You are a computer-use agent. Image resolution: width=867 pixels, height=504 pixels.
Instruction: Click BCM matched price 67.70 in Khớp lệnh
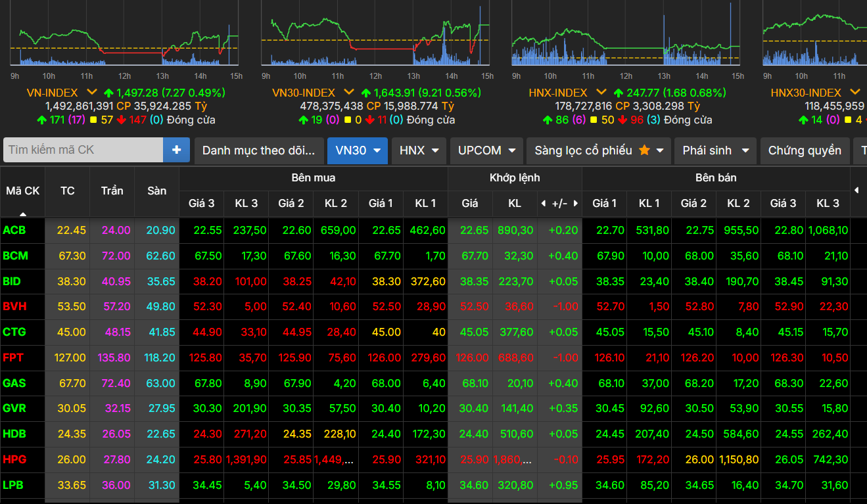click(x=474, y=256)
